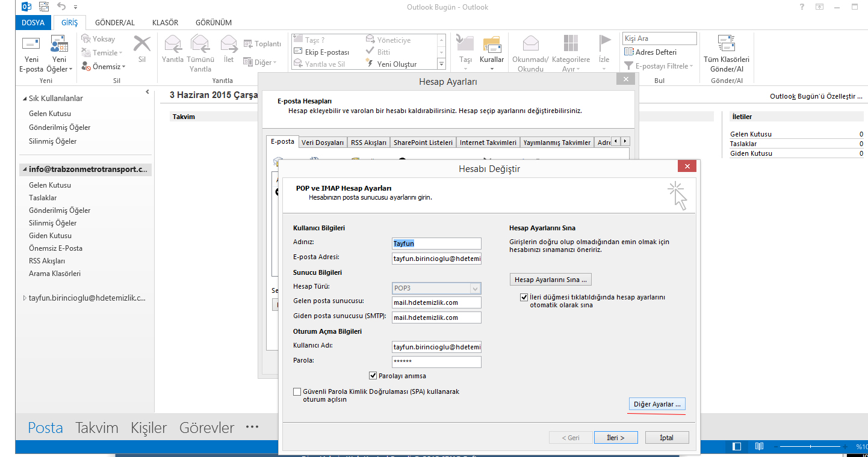Click the Yeni E-posta icon
The height and width of the screenshot is (457, 868).
tap(31, 44)
